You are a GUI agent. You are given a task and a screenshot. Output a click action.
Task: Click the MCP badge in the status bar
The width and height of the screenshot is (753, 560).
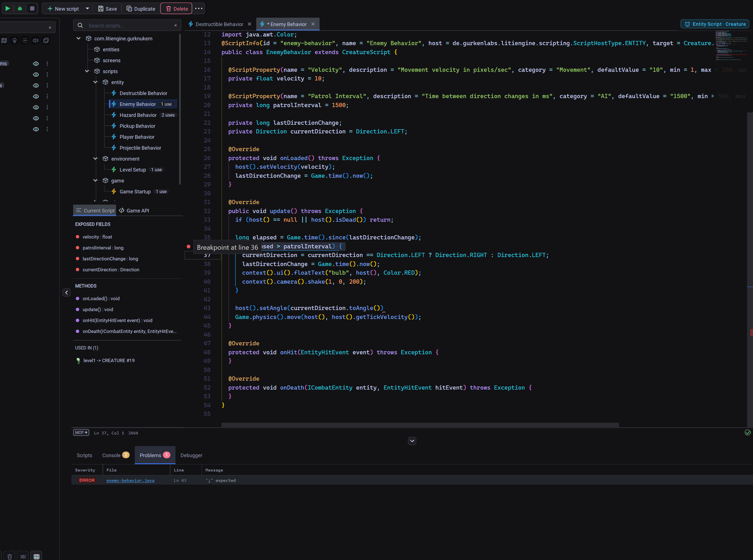tap(81, 432)
